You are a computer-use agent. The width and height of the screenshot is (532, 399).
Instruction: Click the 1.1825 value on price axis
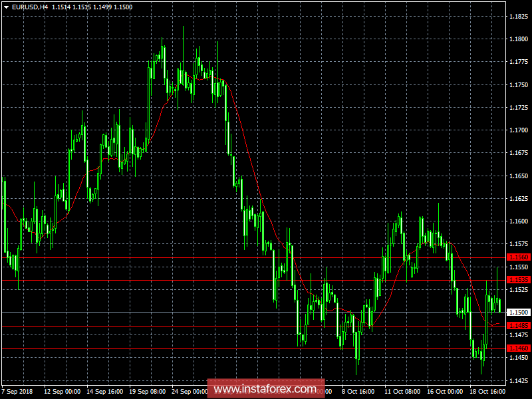coord(518,17)
